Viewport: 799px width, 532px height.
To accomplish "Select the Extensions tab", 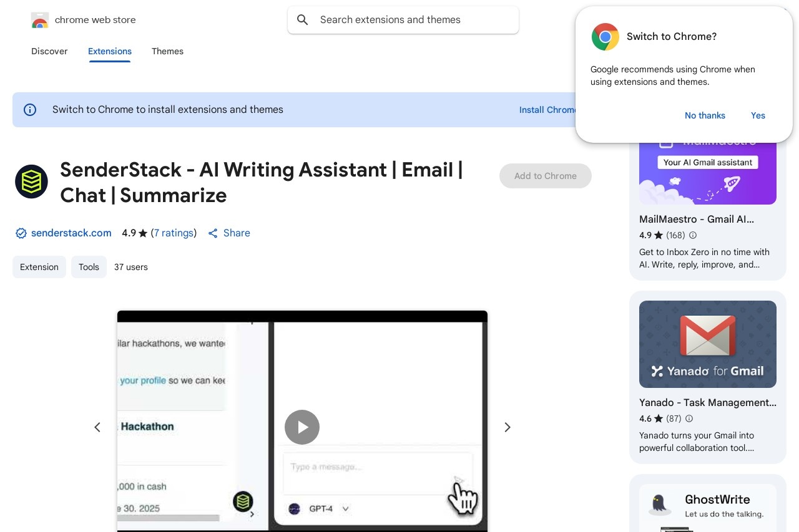I will pos(110,51).
